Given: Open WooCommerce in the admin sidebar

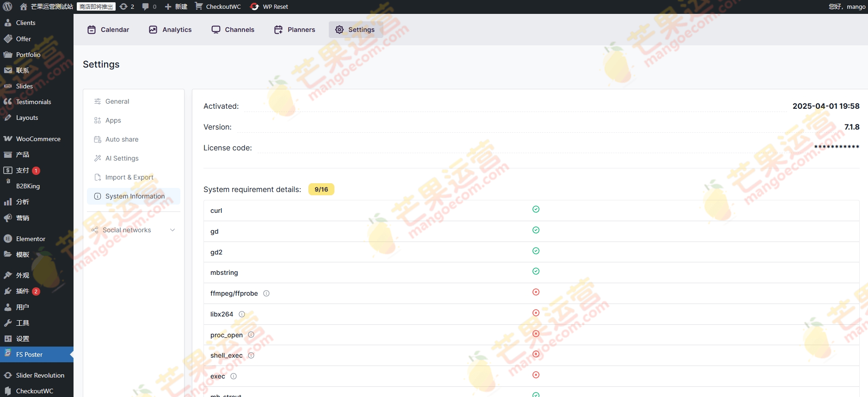Looking at the screenshot, I should (x=38, y=139).
